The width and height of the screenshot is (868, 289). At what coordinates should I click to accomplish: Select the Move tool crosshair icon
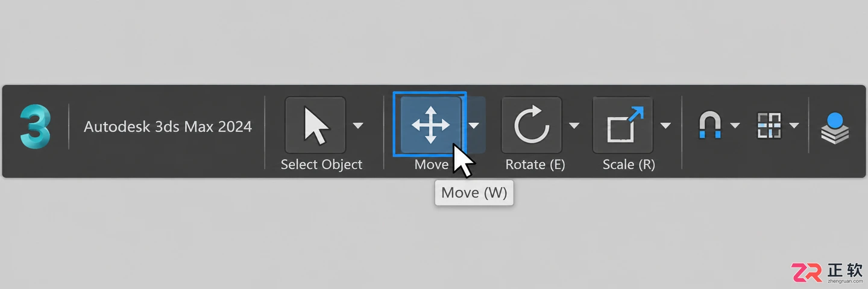click(x=430, y=125)
